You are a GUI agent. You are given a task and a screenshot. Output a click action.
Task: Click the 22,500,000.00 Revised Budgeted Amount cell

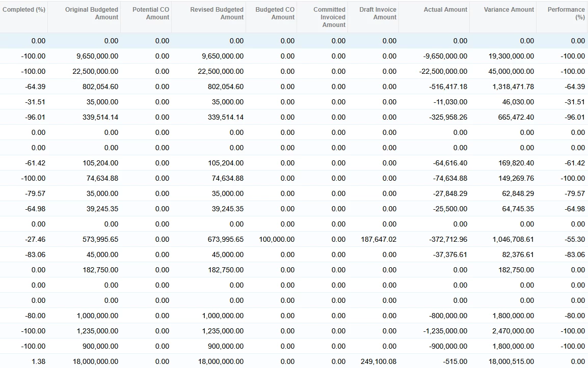coord(221,72)
